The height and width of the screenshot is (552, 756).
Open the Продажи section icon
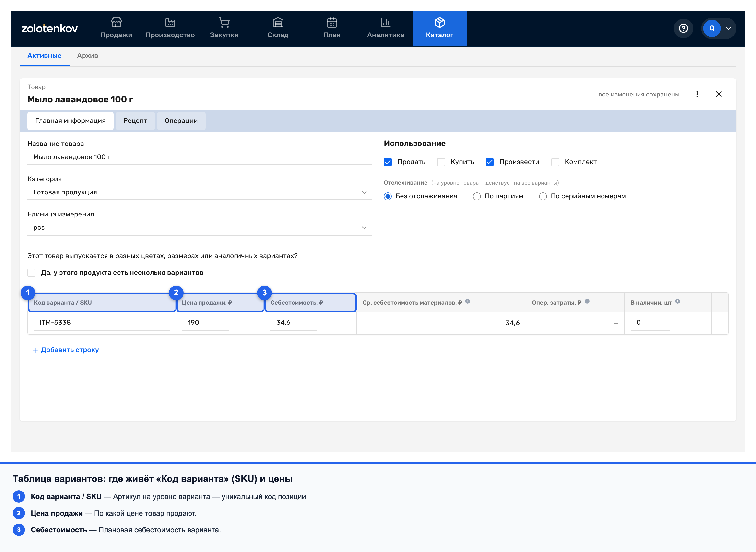point(116,22)
